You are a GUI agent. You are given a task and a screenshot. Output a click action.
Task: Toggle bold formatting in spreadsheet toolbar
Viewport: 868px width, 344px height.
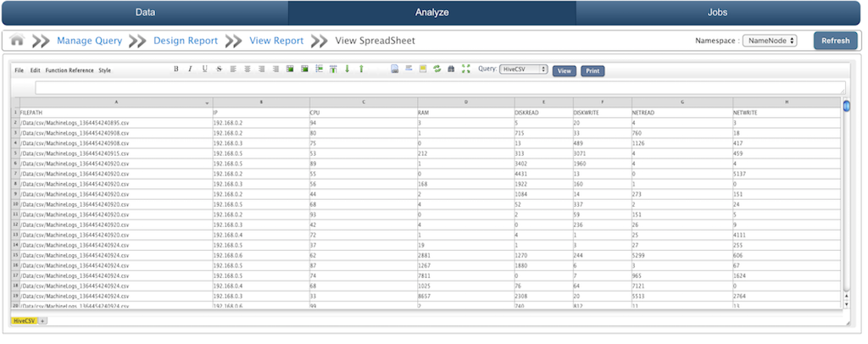tap(176, 69)
